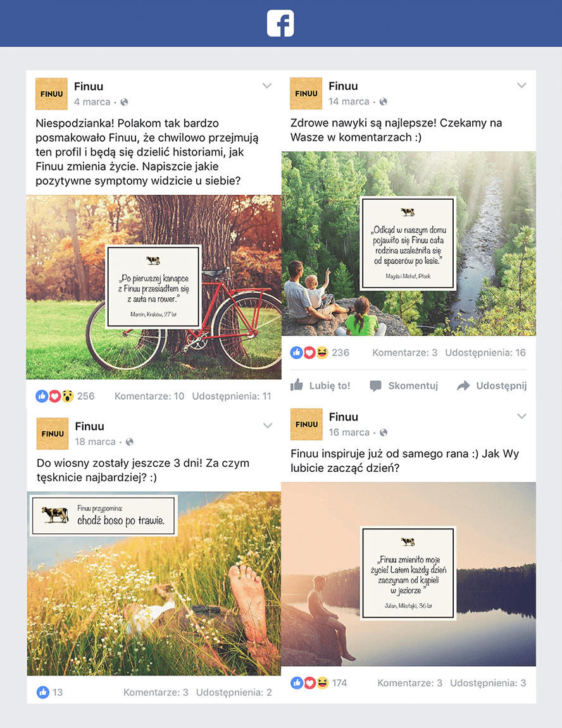
Task: Open Udostępnienia: 16 shares list
Action: (x=485, y=352)
